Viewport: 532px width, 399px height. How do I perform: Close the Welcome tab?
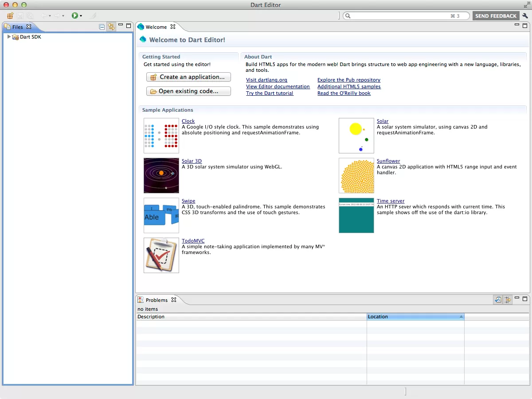[x=173, y=27]
